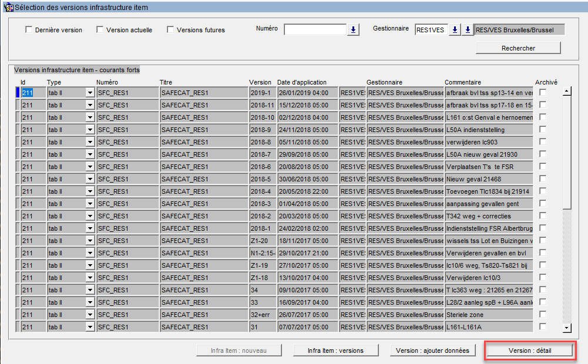Click comment 'L50A nieuw geval 21930'
Image resolution: width=588 pixels, height=364 pixels.
coord(489,154)
